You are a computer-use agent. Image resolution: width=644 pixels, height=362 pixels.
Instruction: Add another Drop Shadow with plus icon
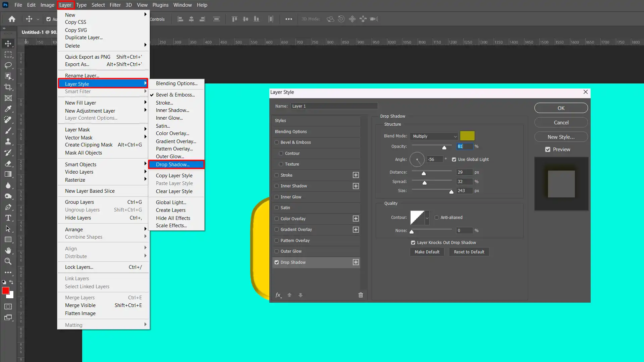point(356,262)
